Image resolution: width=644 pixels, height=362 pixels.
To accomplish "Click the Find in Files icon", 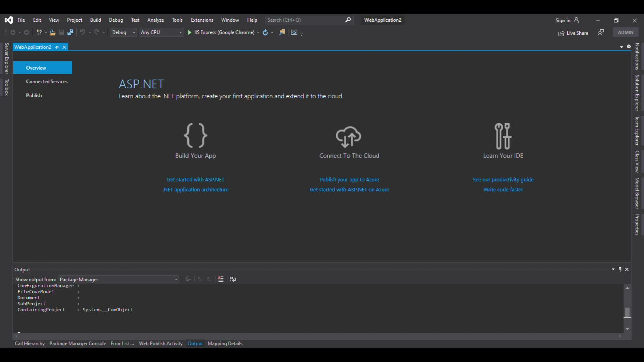I will click(282, 32).
